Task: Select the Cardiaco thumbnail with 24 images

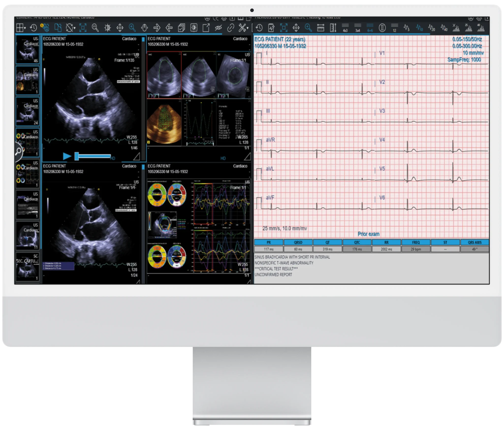Action: (x=27, y=111)
